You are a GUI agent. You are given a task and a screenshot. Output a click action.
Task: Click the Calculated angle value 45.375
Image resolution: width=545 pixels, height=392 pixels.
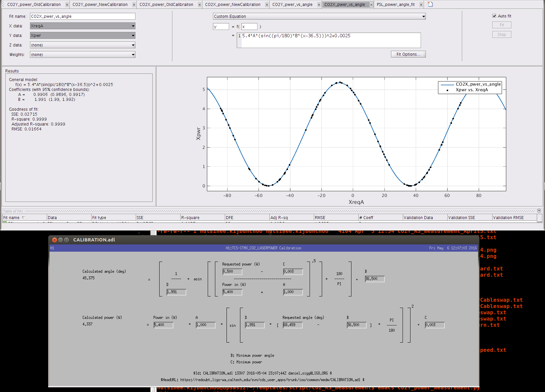pos(88,278)
